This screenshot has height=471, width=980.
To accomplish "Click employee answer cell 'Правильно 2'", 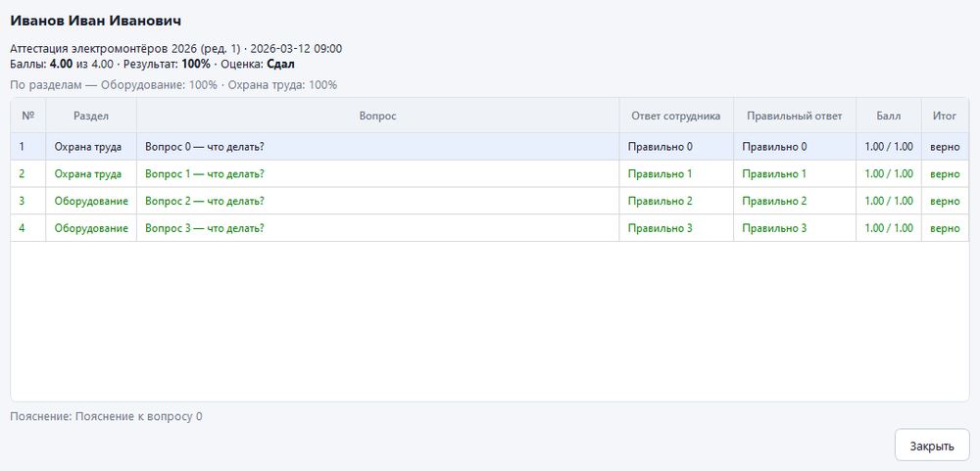I will coord(675,201).
